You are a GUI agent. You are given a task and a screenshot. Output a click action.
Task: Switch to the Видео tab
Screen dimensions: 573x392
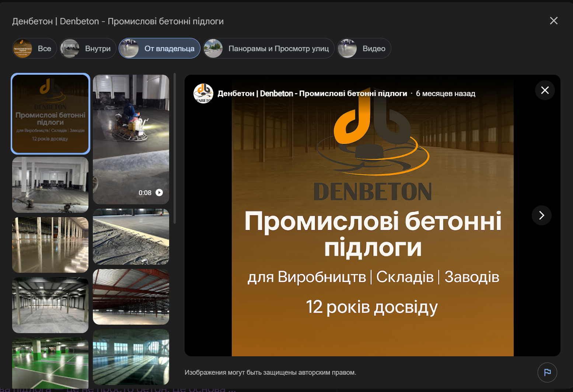tap(364, 48)
